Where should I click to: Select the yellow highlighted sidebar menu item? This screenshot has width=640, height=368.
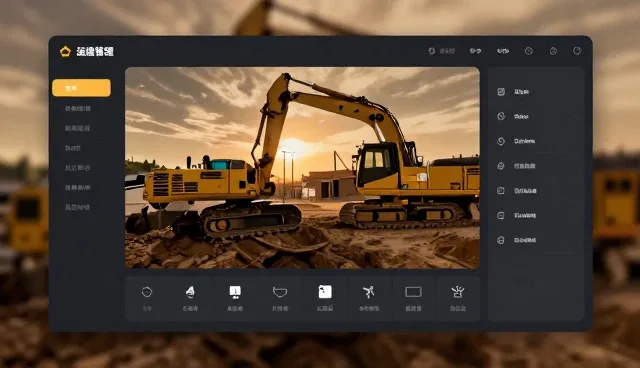(x=81, y=88)
